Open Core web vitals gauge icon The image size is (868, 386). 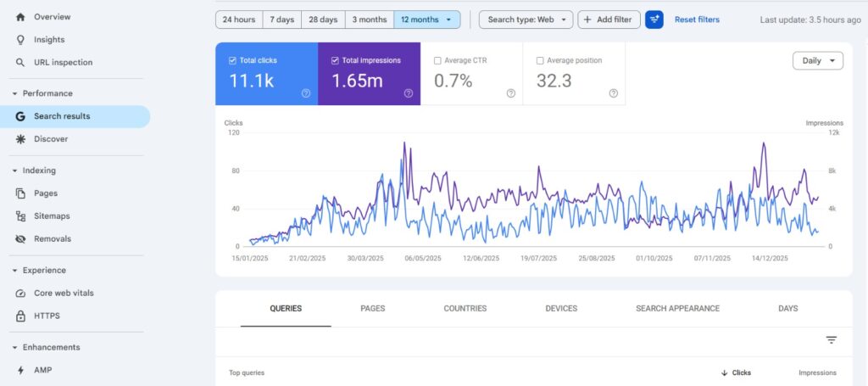20,294
